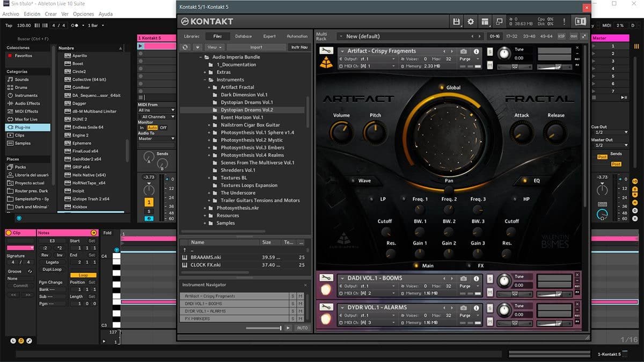Toggle Ableton track 1 activator button

pyautogui.click(x=149, y=202)
